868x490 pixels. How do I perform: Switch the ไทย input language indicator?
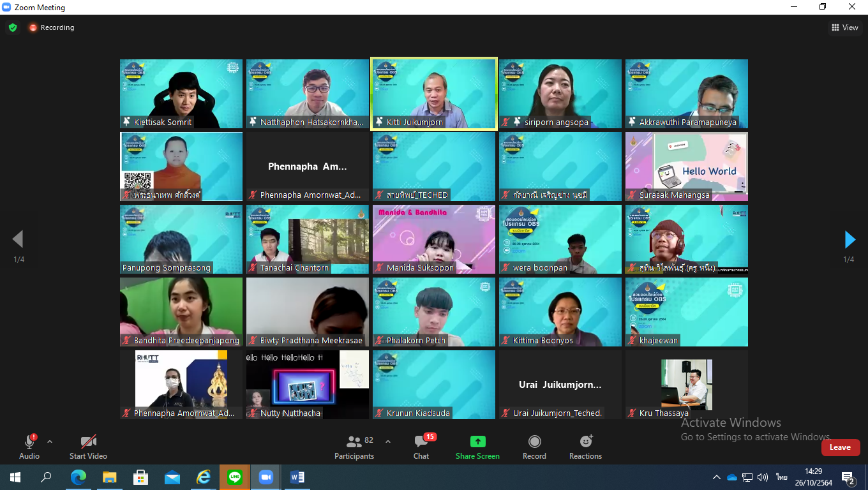click(x=781, y=477)
